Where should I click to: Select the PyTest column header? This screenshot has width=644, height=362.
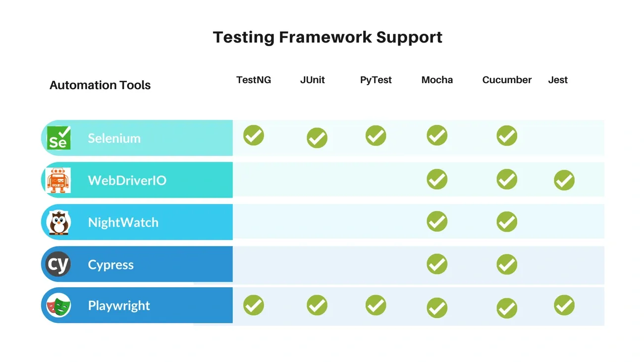point(376,80)
